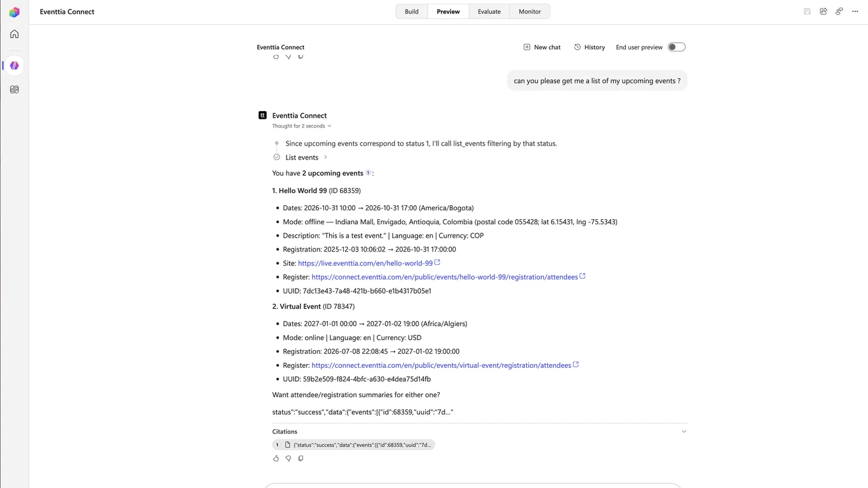Open the Evaluate tab
Image resolution: width=868 pixels, height=488 pixels.
point(489,11)
